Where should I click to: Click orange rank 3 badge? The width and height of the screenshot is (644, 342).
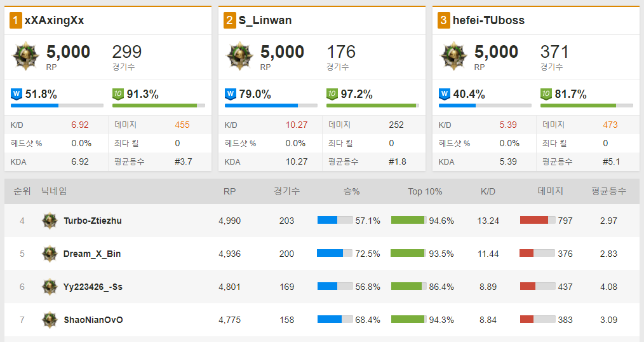coord(443,20)
